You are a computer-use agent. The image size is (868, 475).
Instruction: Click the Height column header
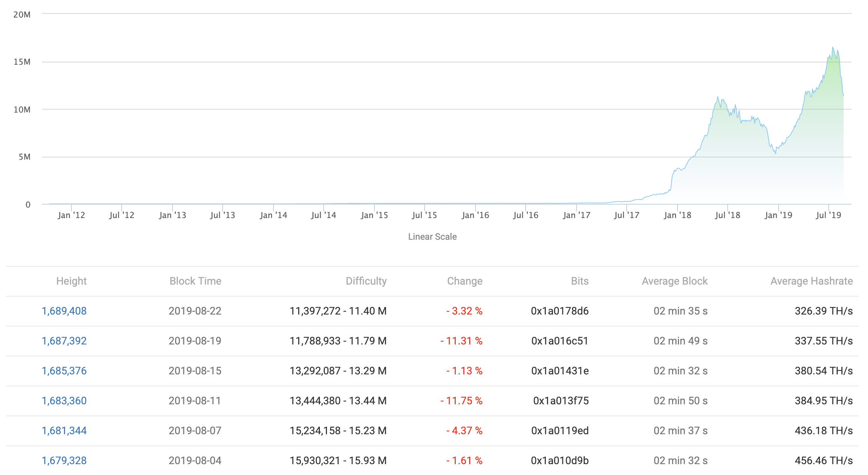click(x=71, y=281)
